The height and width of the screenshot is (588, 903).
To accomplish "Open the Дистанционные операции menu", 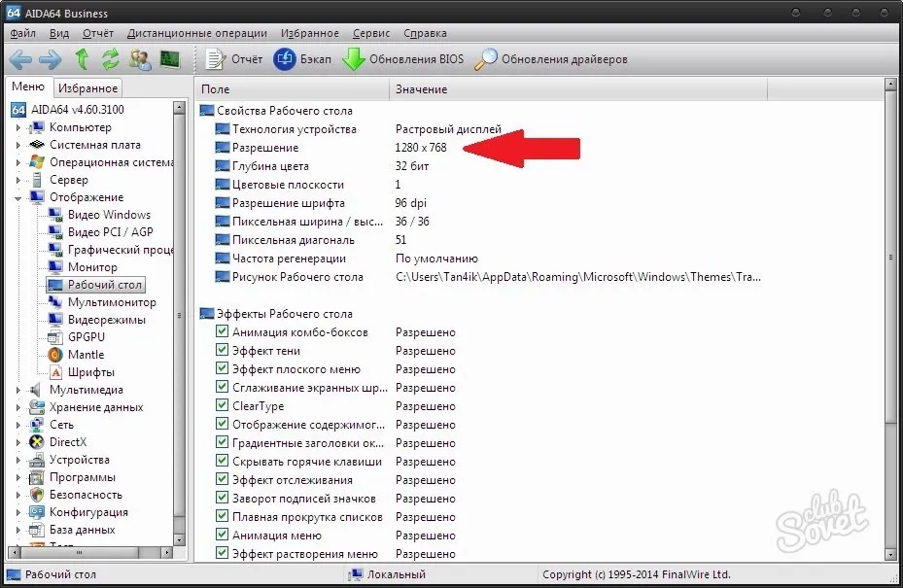I will pos(197,33).
